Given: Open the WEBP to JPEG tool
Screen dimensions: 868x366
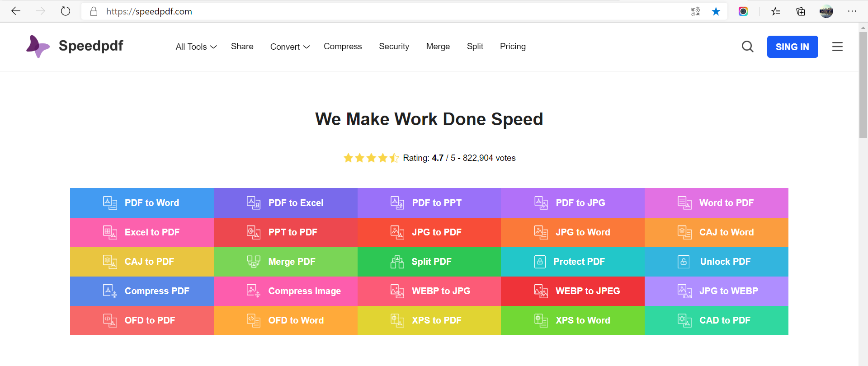Looking at the screenshot, I should 573,291.
